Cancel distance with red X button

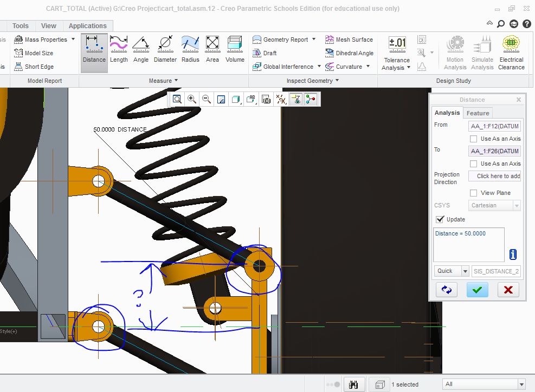click(508, 290)
